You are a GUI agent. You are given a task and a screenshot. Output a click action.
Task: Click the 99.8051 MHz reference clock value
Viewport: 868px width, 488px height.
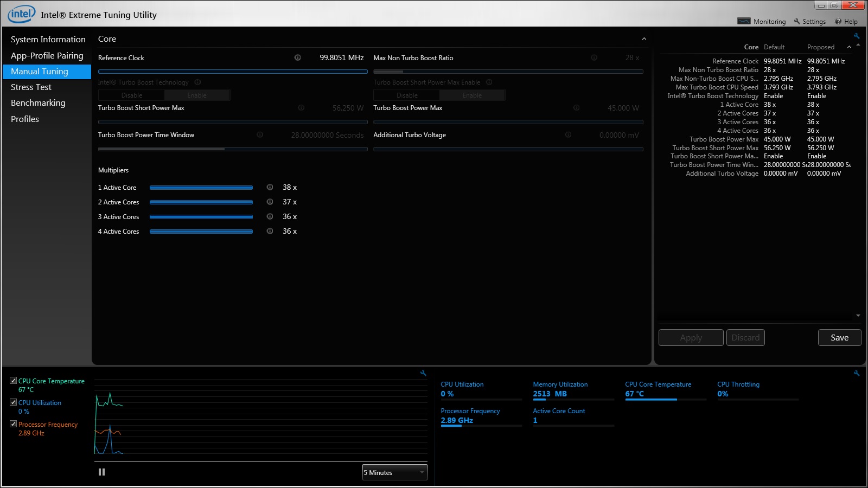(341, 57)
